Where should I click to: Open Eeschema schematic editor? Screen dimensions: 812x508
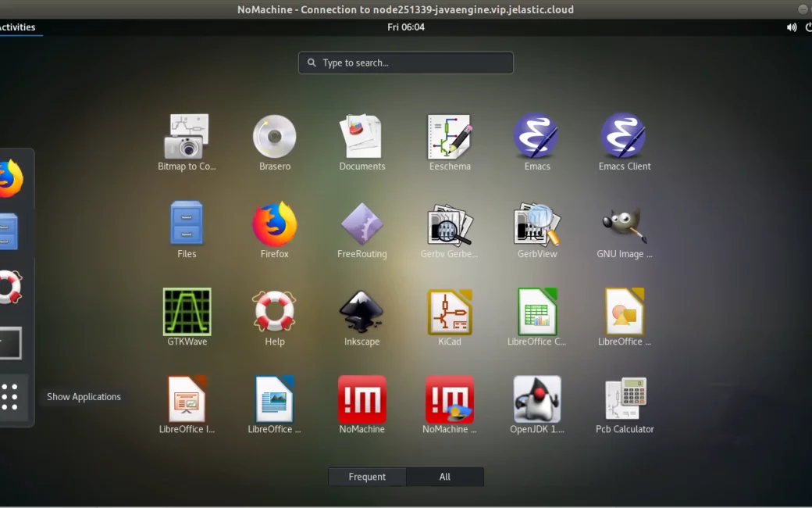click(450, 137)
